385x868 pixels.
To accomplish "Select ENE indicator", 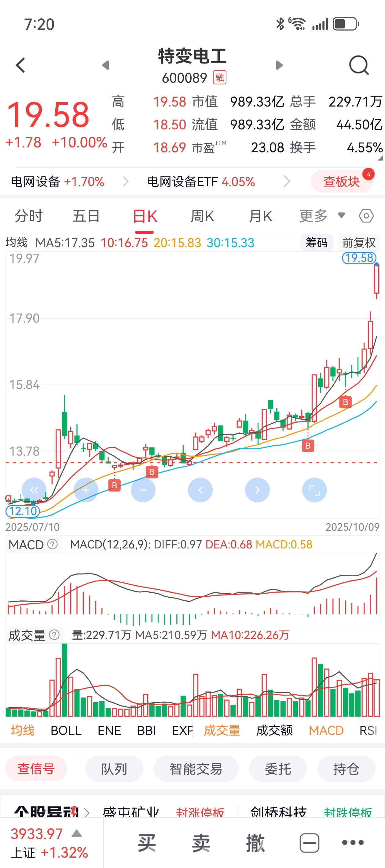I will [x=109, y=731].
